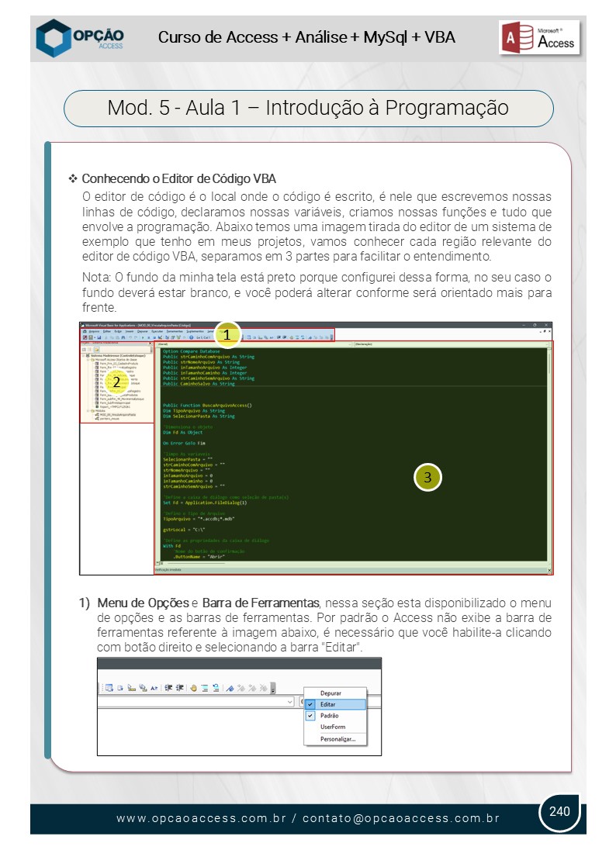Click Parameter Info icon in lower toolbar image
Viewport: 616px width, 850px height.
tap(143, 688)
